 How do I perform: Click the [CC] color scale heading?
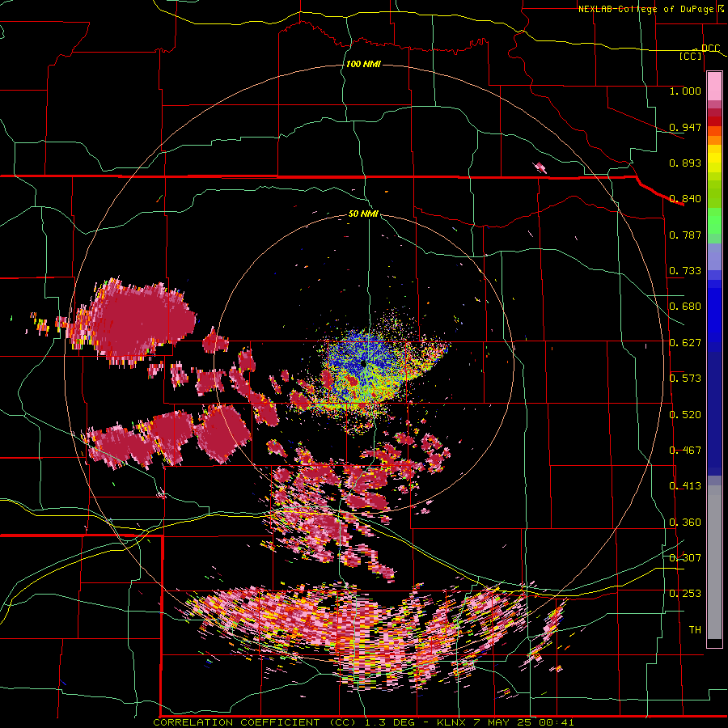coord(691,56)
